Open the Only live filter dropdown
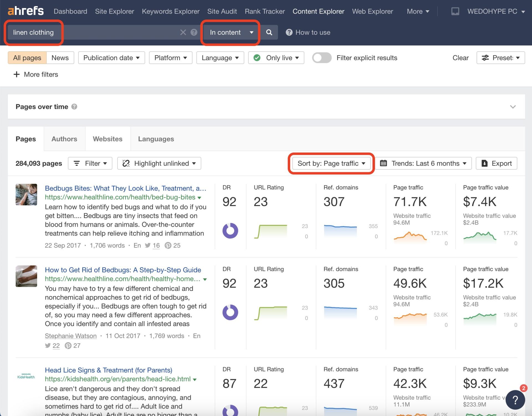The height and width of the screenshot is (416, 532). [x=276, y=58]
